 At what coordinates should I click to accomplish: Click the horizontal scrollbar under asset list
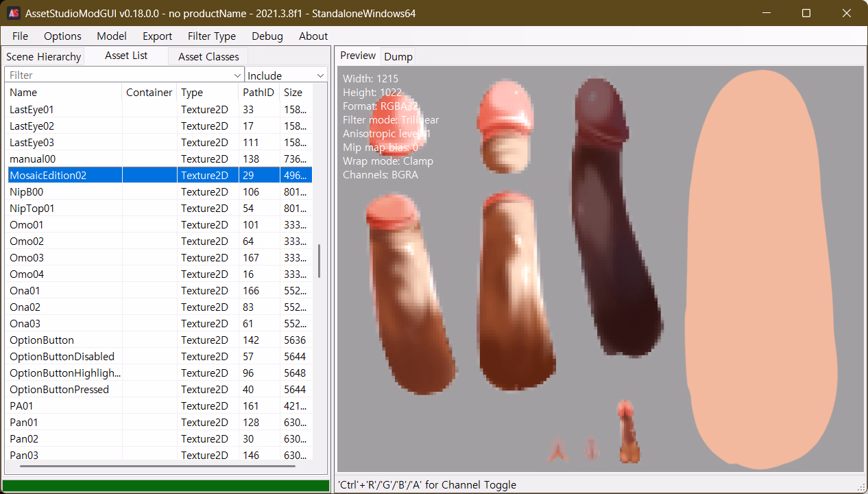click(x=158, y=466)
